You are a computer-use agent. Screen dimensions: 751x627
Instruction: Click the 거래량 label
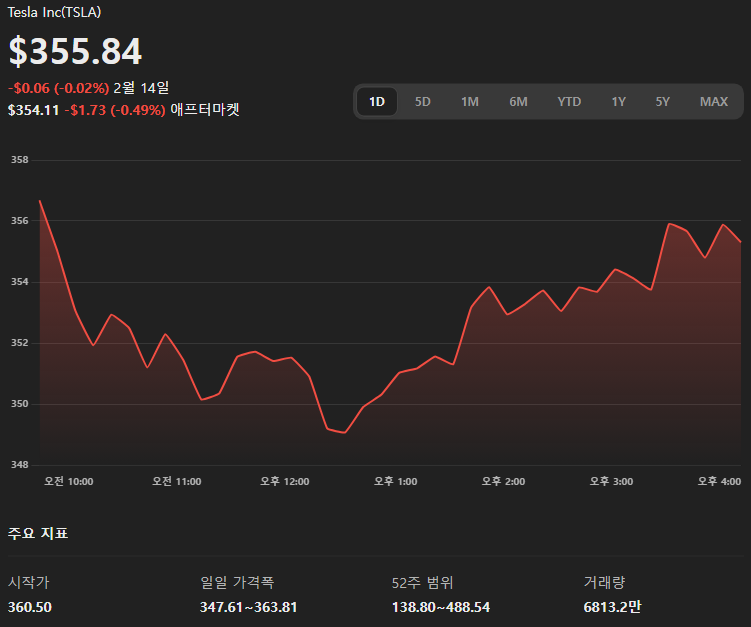click(x=604, y=582)
